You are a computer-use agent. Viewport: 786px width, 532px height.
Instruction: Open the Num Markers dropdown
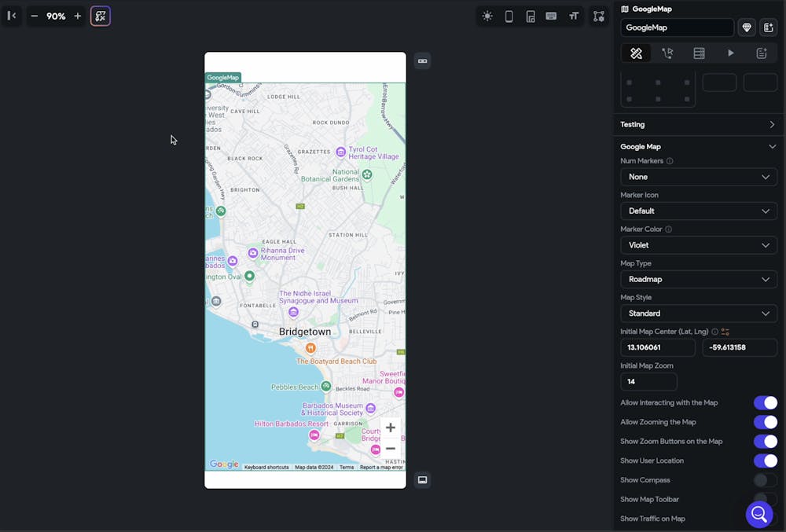[x=698, y=177]
